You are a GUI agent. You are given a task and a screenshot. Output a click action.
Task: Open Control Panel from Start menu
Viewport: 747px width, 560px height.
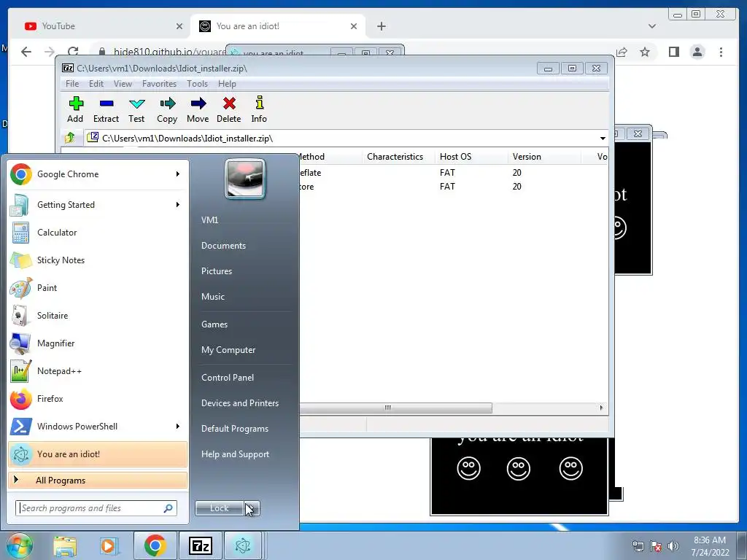point(228,378)
